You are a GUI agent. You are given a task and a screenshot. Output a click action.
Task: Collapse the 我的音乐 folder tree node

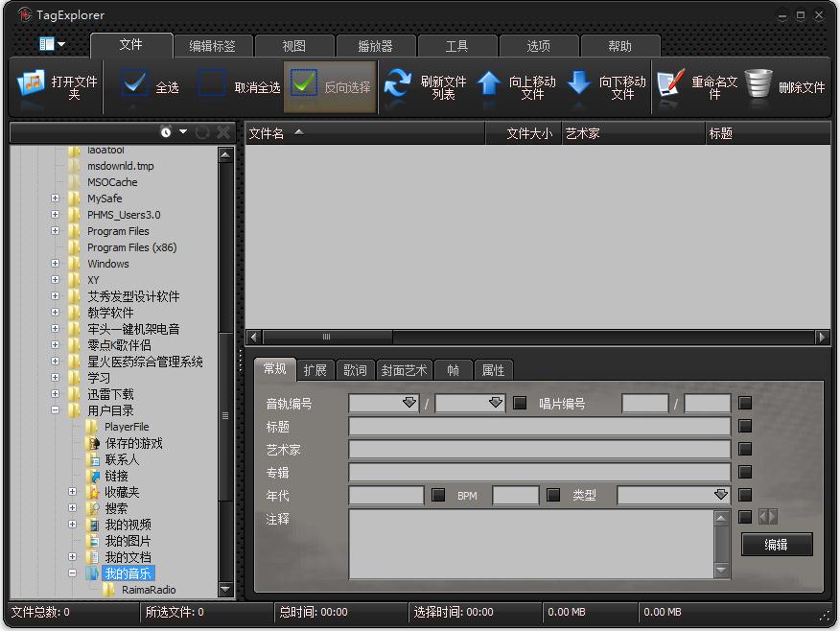tap(72, 573)
